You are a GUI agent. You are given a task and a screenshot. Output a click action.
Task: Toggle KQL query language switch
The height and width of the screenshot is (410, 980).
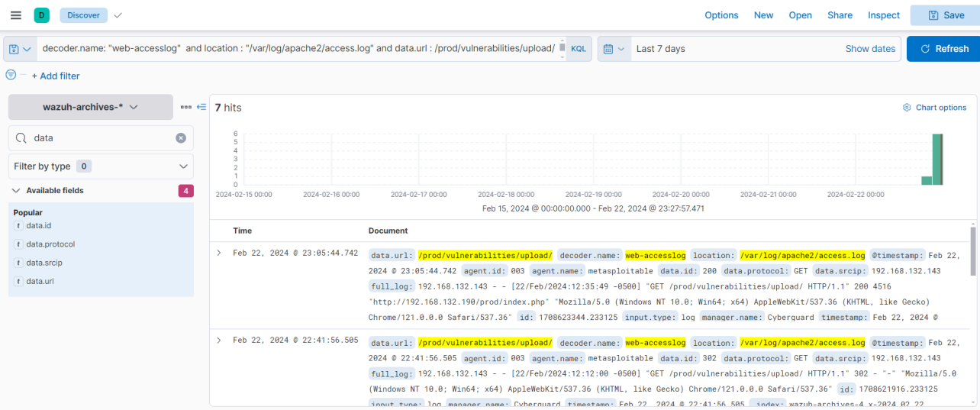pos(579,49)
